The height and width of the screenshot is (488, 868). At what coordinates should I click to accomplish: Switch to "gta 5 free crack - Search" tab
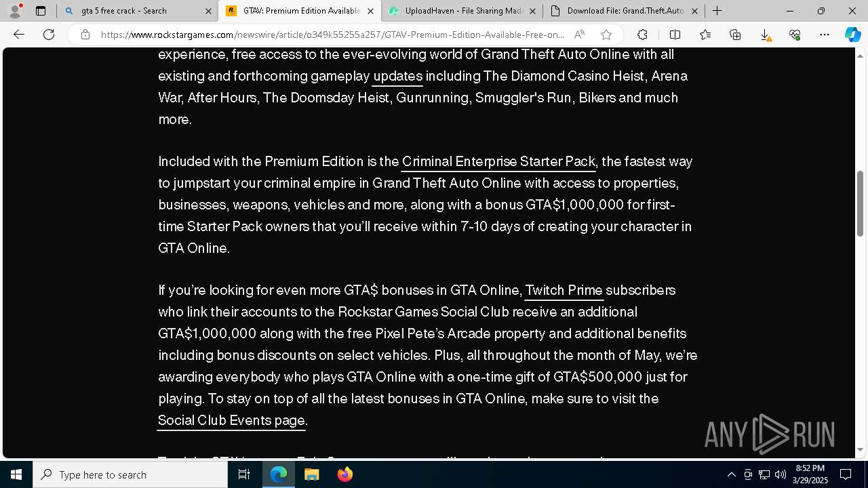(x=137, y=11)
